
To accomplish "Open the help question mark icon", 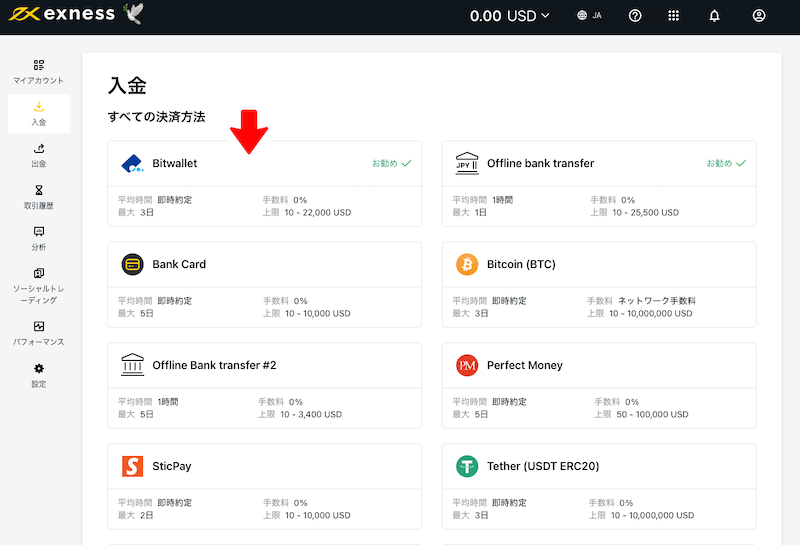I will click(635, 16).
